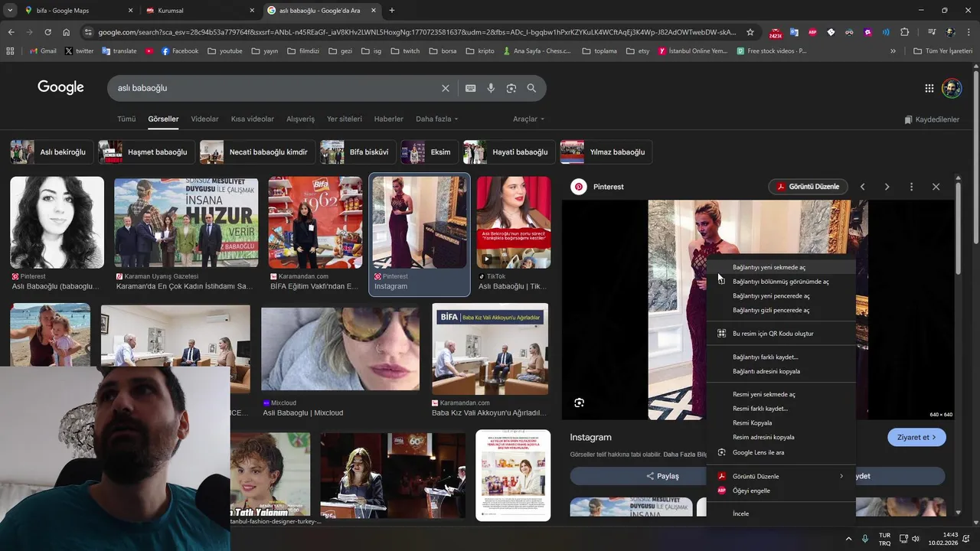Image resolution: width=980 pixels, height=551 pixels.
Task: Click the Google logo
Action: [60, 87]
